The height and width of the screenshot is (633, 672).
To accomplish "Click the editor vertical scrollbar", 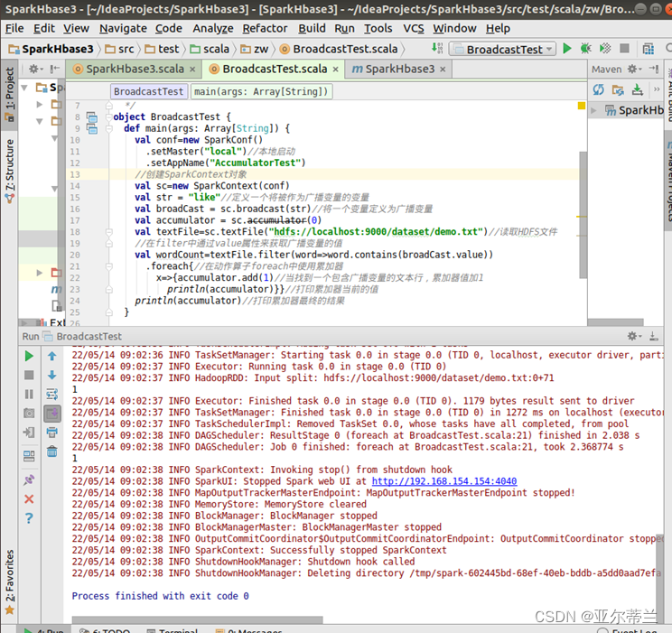I will (583, 214).
